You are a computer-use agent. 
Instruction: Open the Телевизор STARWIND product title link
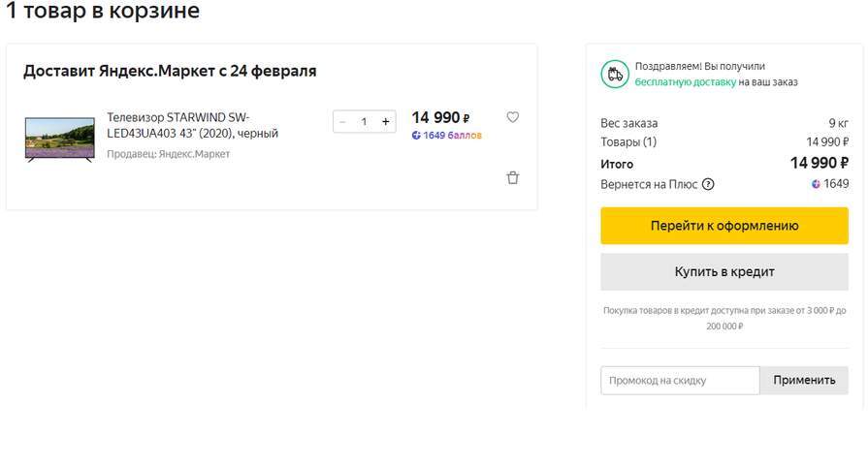(x=192, y=125)
